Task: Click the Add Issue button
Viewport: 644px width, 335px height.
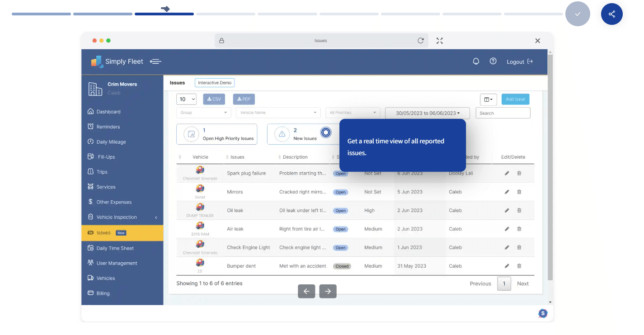Action: click(515, 99)
